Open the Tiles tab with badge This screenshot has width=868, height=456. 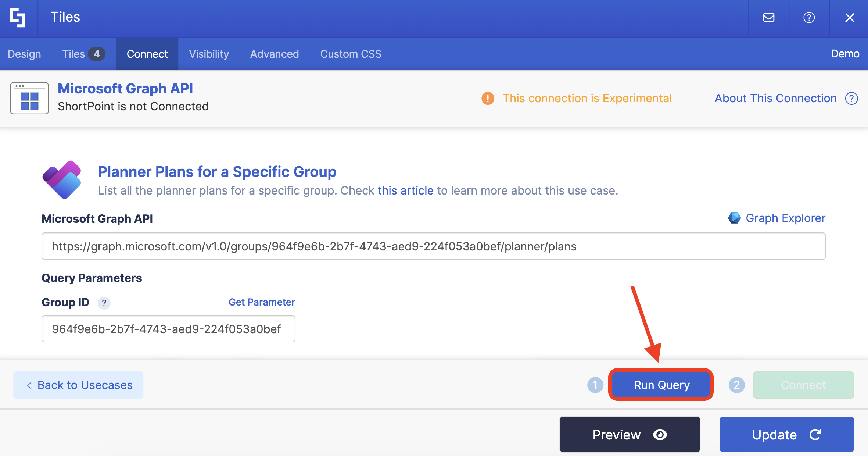(83, 54)
